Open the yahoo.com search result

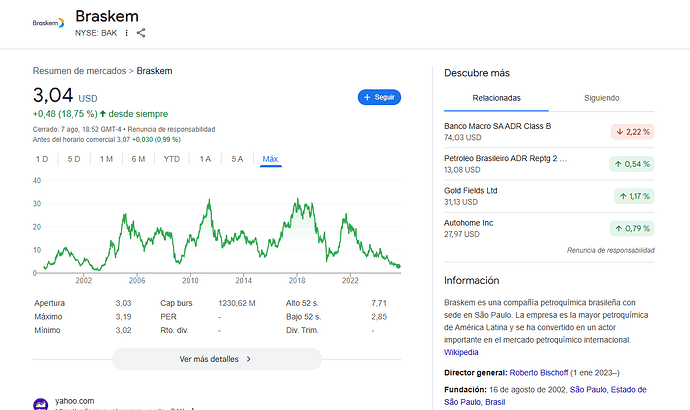pyautogui.click(x=74, y=401)
